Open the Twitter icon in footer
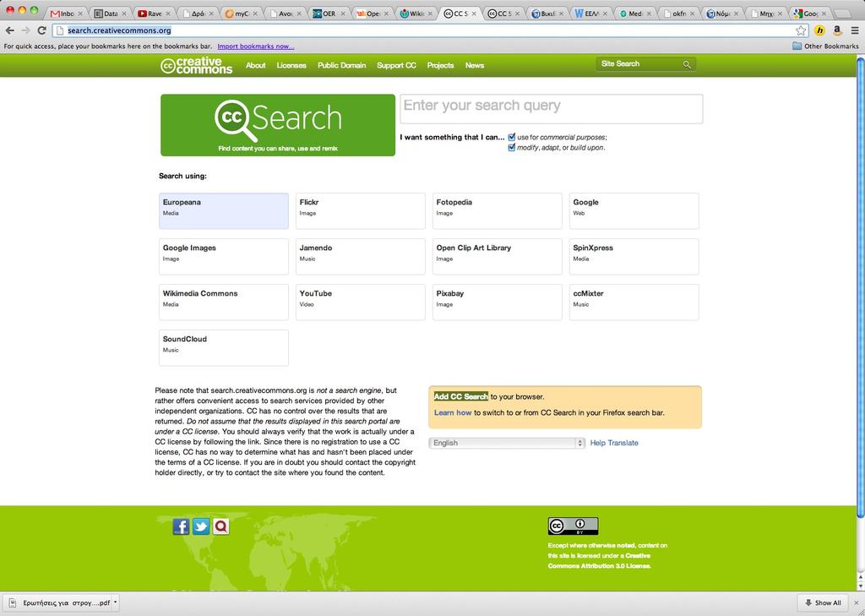Viewport: 865px width, 616px height. [201, 526]
